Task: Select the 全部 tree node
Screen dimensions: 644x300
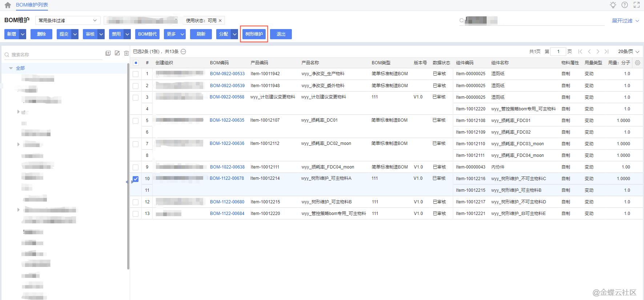Action: (20, 68)
